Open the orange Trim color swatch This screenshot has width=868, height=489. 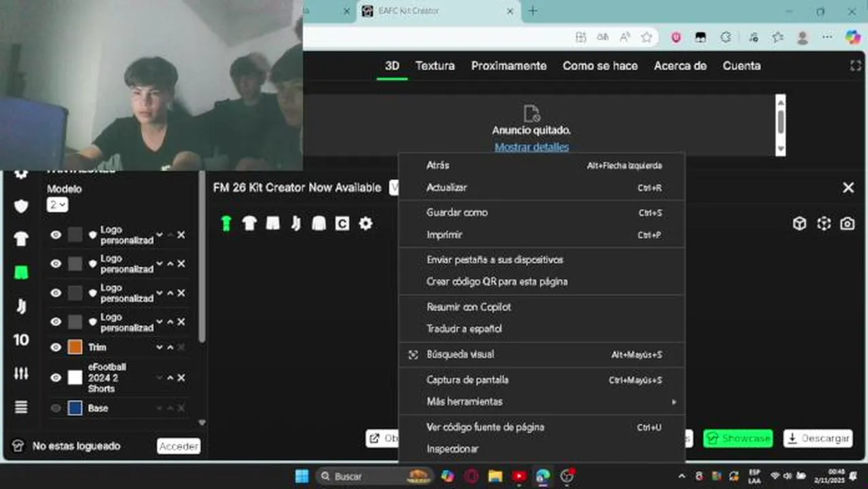click(x=75, y=347)
